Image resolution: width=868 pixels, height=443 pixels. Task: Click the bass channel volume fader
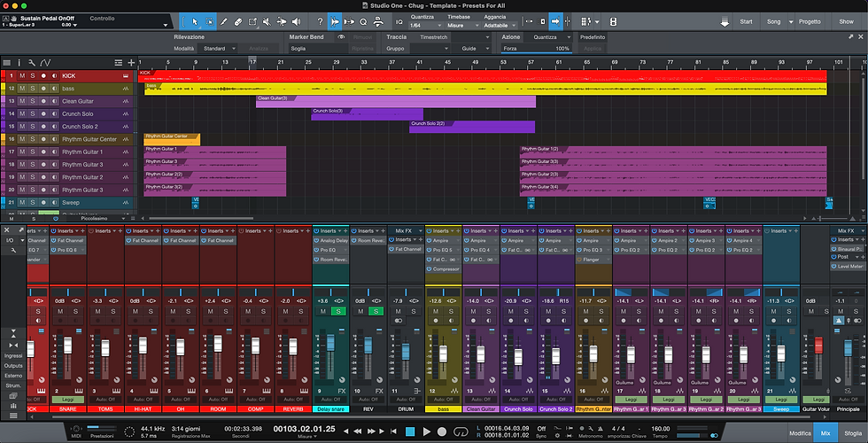click(443, 354)
